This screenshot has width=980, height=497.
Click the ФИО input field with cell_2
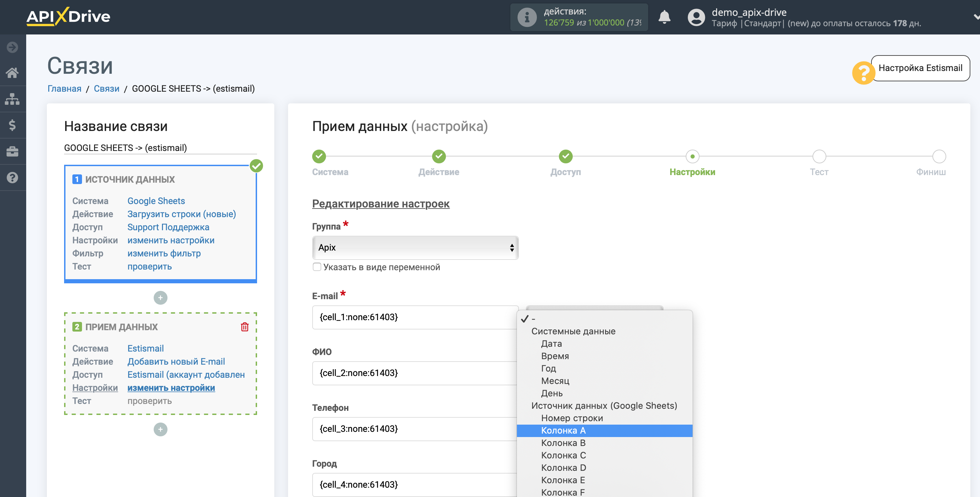(x=415, y=373)
